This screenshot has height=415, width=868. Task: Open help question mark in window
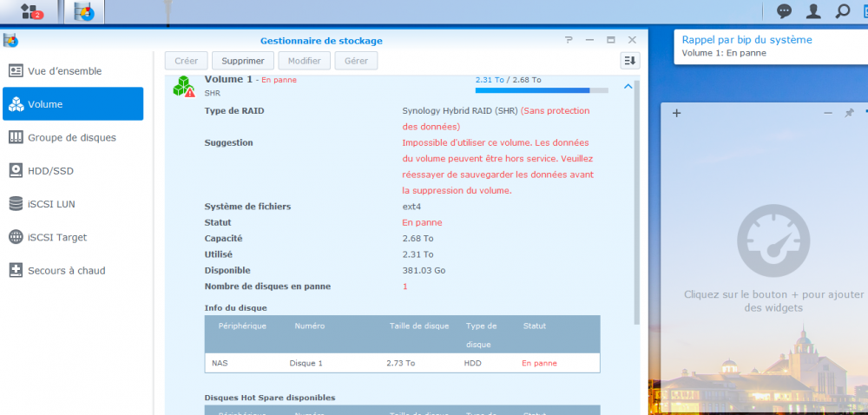[569, 40]
